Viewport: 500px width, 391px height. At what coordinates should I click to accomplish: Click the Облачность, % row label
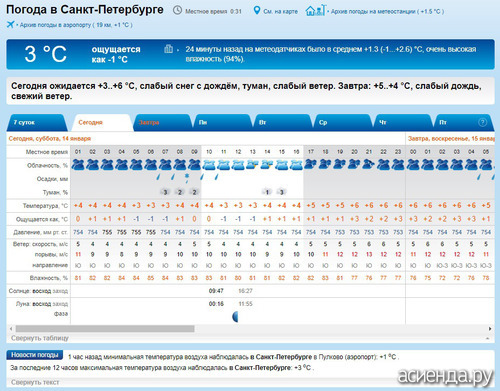pyautogui.click(x=47, y=165)
